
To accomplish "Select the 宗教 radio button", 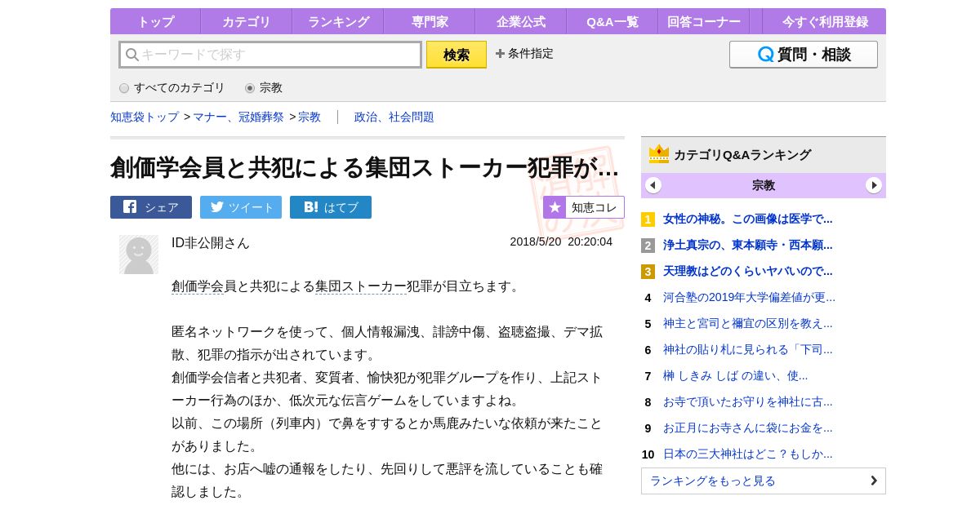I will [250, 88].
